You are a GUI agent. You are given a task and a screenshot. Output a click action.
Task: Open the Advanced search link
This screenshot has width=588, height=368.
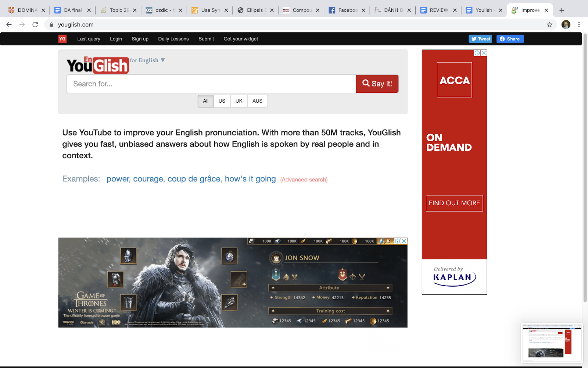304,180
